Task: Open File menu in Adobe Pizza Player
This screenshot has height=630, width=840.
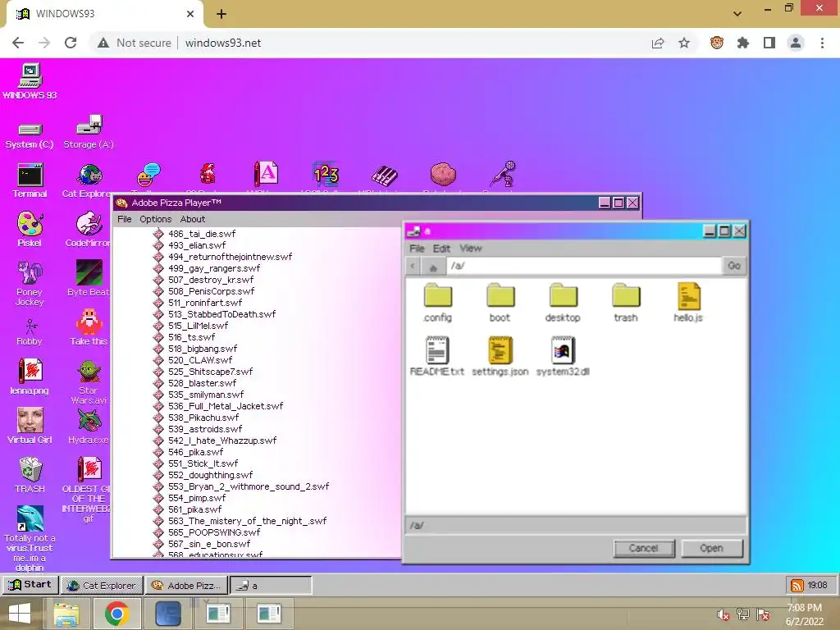Action: tap(125, 219)
